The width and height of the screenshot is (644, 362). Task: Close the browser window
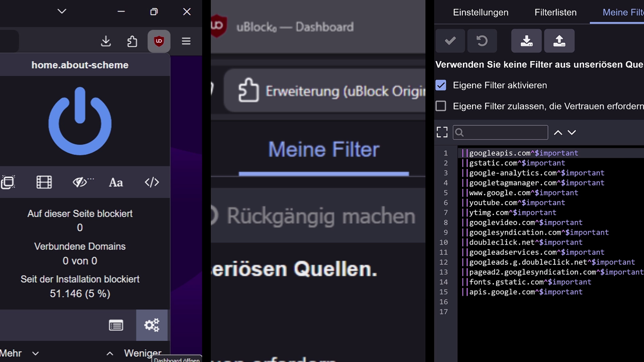click(187, 12)
